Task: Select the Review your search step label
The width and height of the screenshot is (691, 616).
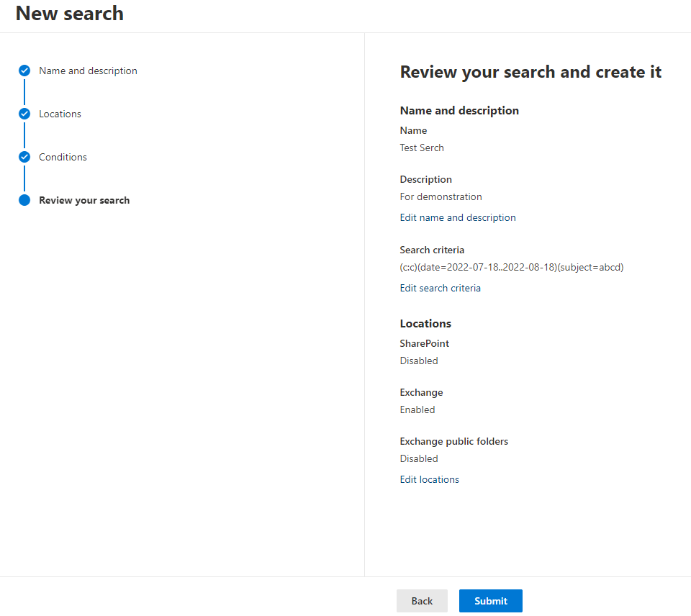Action: tap(84, 200)
